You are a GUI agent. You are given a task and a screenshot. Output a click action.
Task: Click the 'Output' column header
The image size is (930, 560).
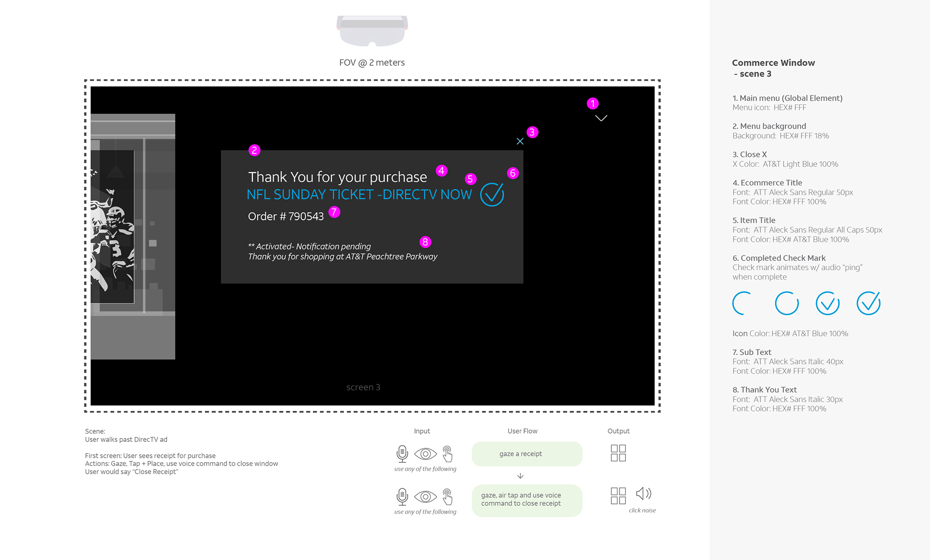tap(619, 431)
